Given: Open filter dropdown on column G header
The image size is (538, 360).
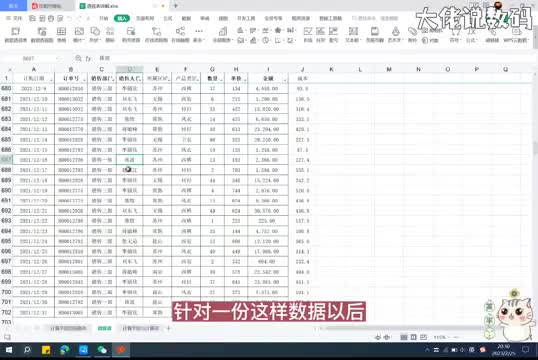Looking at the screenshot, I should coord(221,80).
